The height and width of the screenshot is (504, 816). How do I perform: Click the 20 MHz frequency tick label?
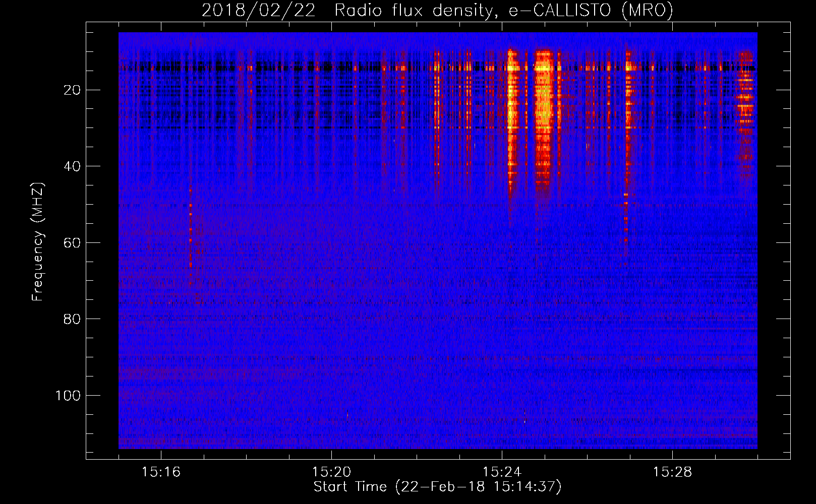coord(72,90)
